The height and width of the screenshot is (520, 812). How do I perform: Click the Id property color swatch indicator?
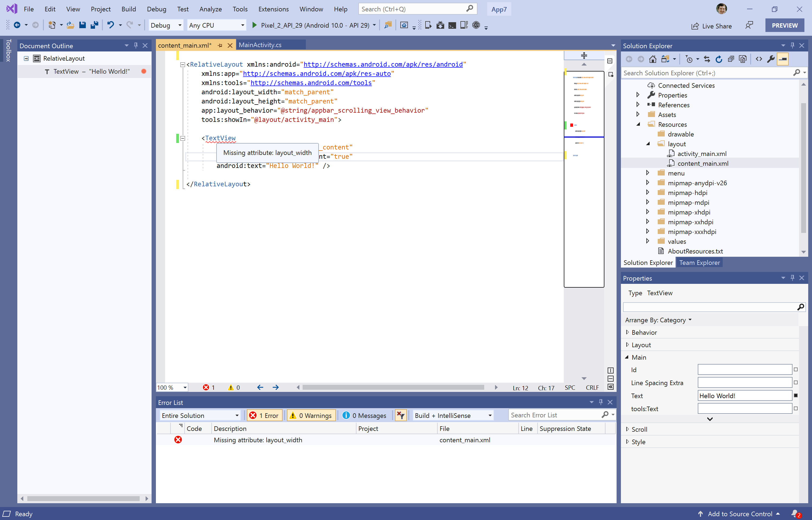(795, 370)
